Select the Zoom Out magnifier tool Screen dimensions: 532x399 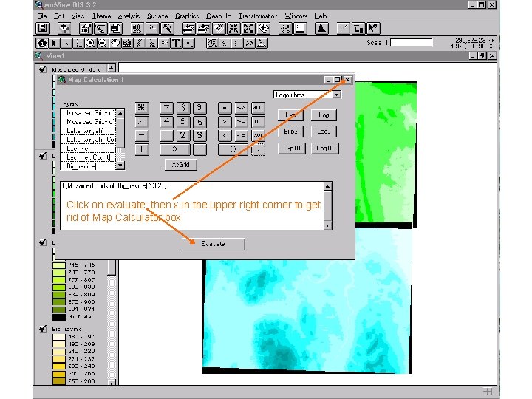coord(103,43)
